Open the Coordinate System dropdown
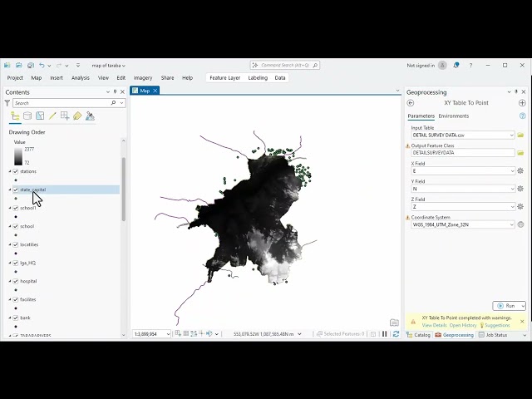 [512, 224]
